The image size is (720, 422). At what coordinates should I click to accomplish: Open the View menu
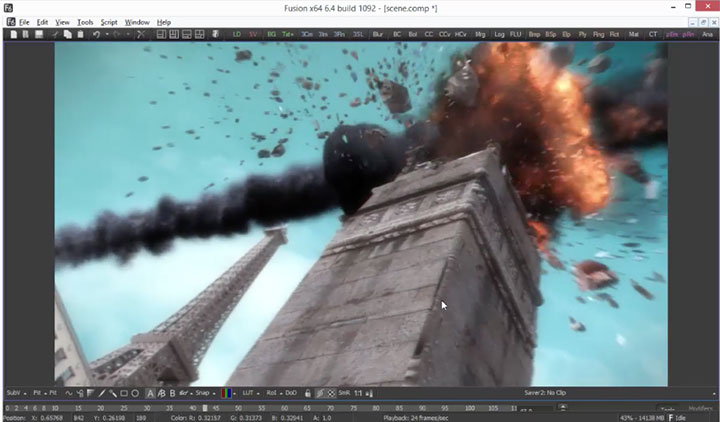pyautogui.click(x=62, y=22)
